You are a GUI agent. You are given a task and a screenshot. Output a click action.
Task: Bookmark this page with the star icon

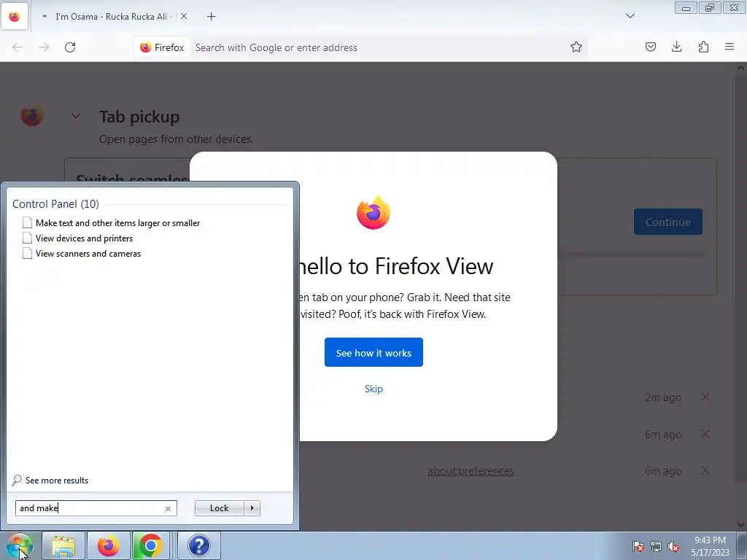(576, 47)
